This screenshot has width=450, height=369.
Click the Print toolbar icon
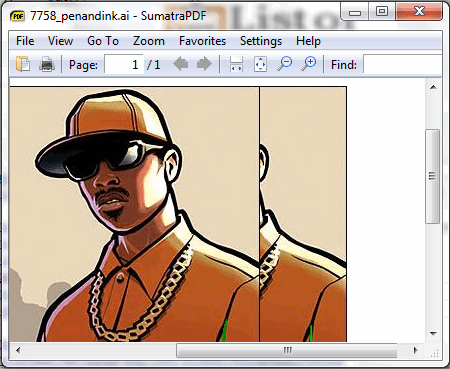point(47,64)
